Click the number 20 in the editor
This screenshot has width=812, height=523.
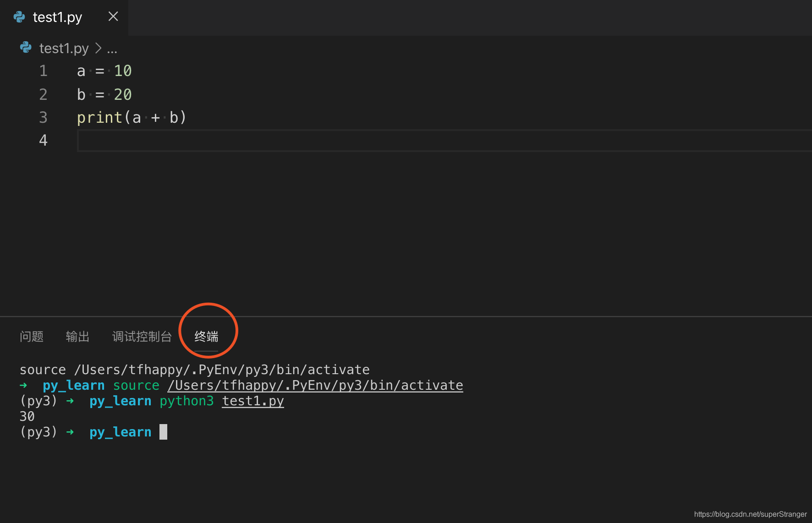coord(123,94)
